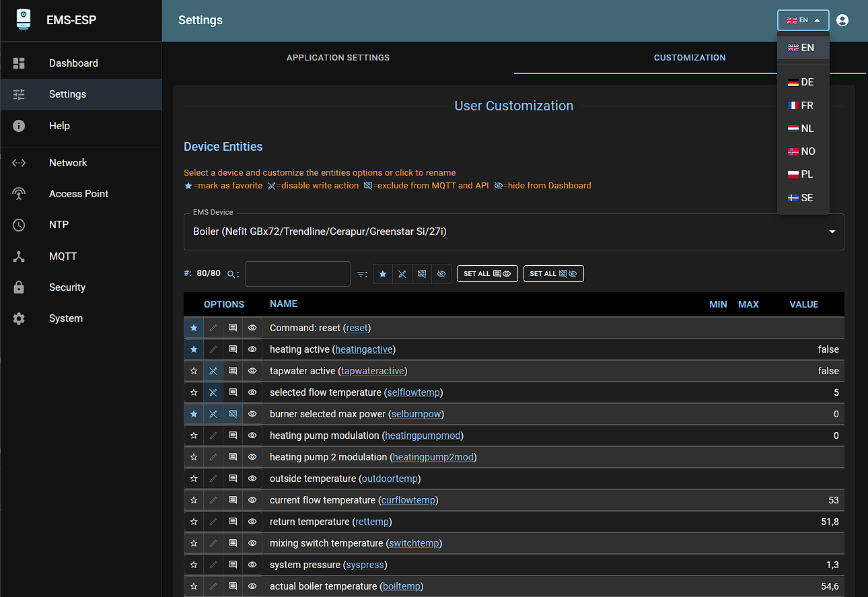Switch to the Application Settings tab
The image size is (868, 597).
(x=338, y=57)
